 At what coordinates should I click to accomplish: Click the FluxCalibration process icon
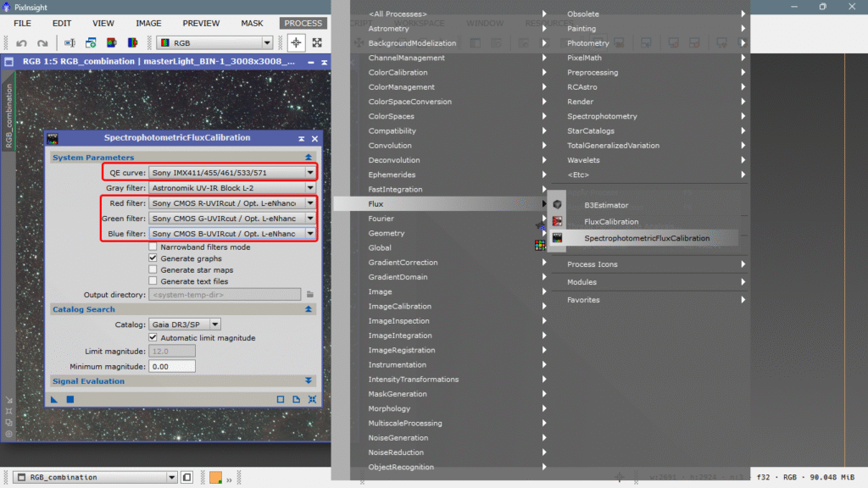[x=558, y=221]
